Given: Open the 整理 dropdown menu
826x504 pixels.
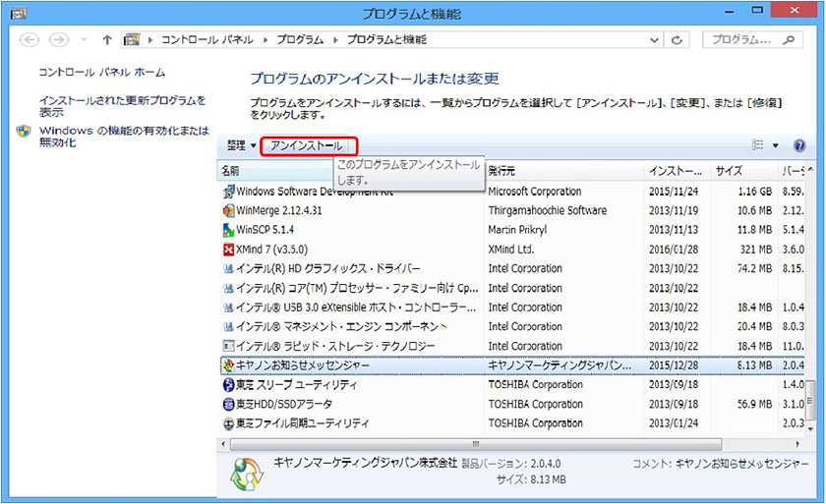Looking at the screenshot, I should (241, 145).
